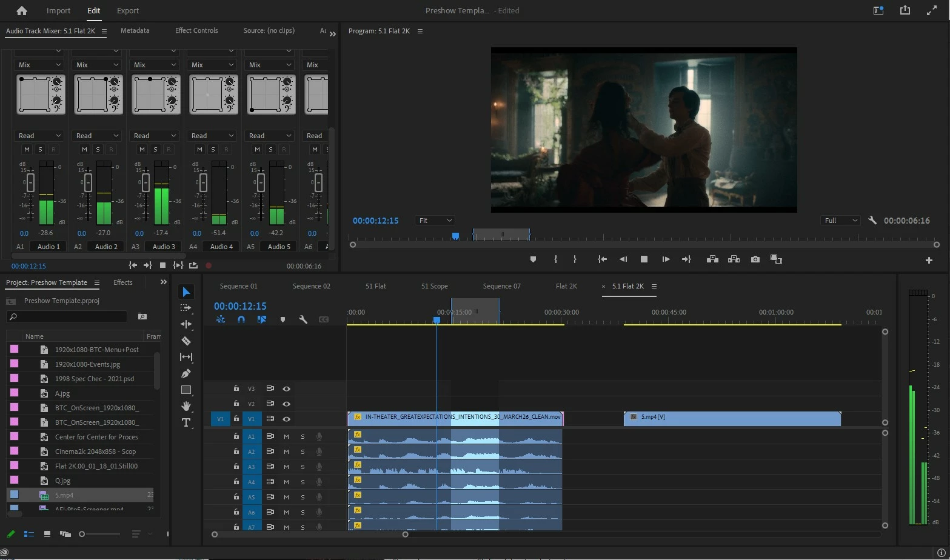The image size is (950, 560).
Task: Select the Ripple Edit tool
Action: 186,324
